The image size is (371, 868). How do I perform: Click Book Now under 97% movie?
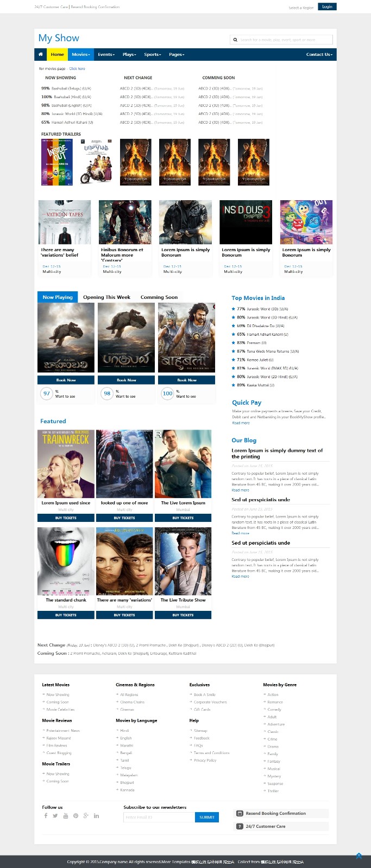pos(66,380)
